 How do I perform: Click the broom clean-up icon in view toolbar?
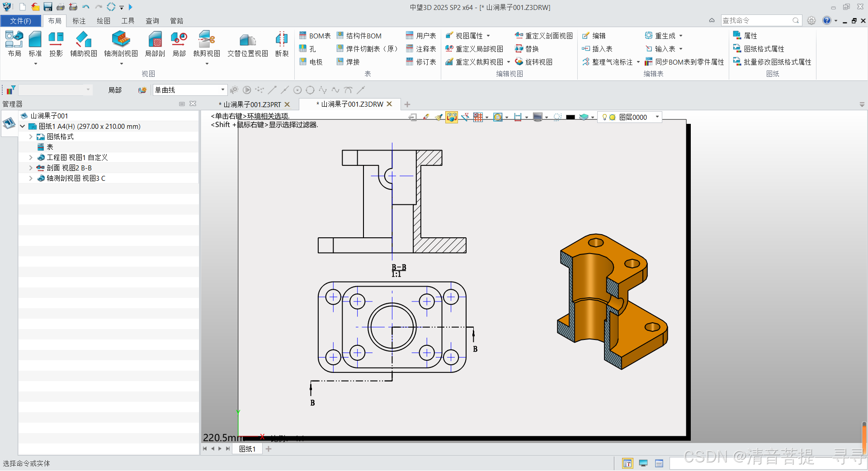(439, 117)
